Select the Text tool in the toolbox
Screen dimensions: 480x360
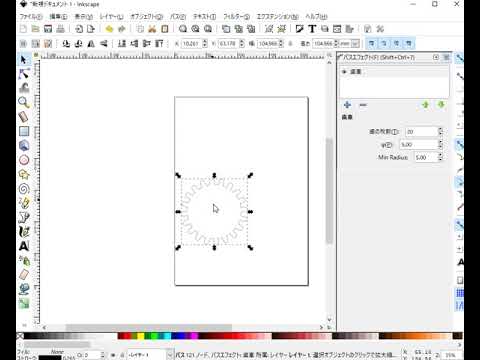pyautogui.click(x=24, y=246)
